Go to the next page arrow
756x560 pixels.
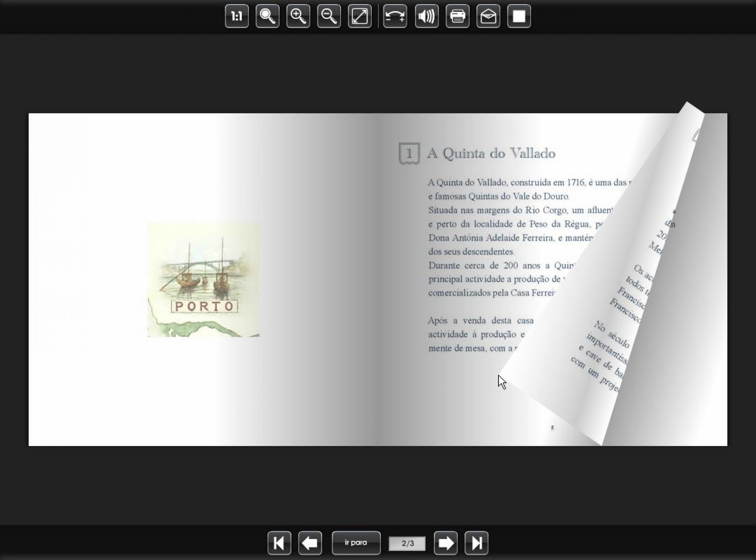tap(445, 543)
